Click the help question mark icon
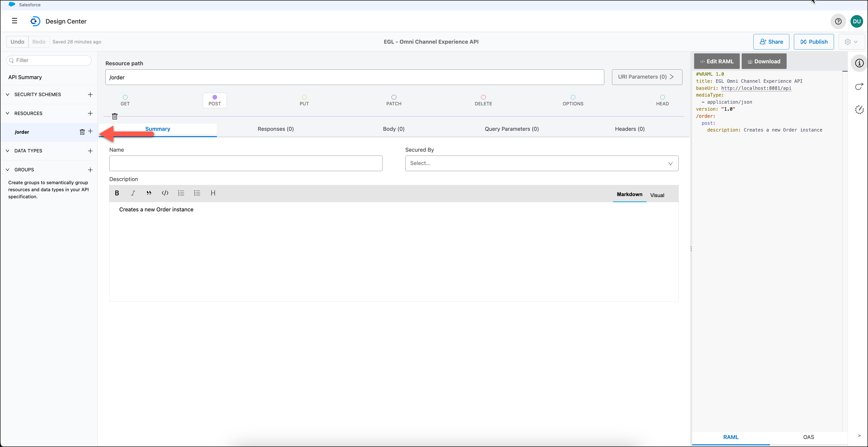Image resolution: width=868 pixels, height=447 pixels. [838, 21]
